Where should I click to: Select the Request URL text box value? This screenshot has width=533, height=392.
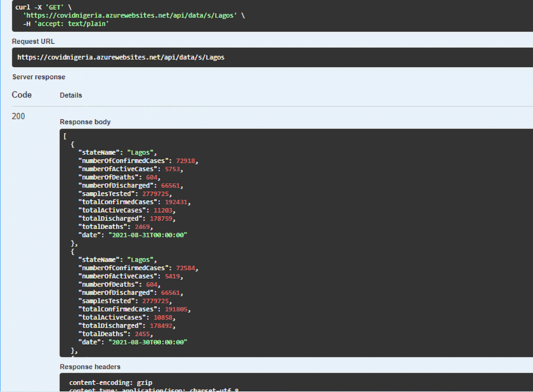click(121, 57)
